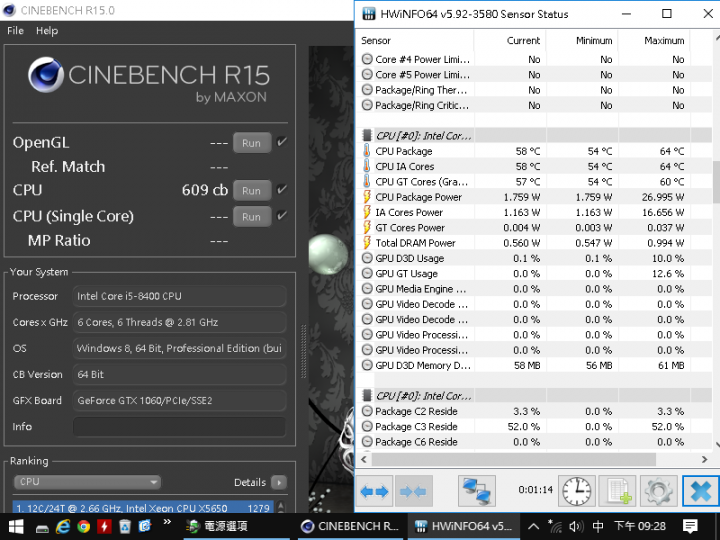Open HWiNFO sensor settings gear

pyautogui.click(x=658, y=491)
